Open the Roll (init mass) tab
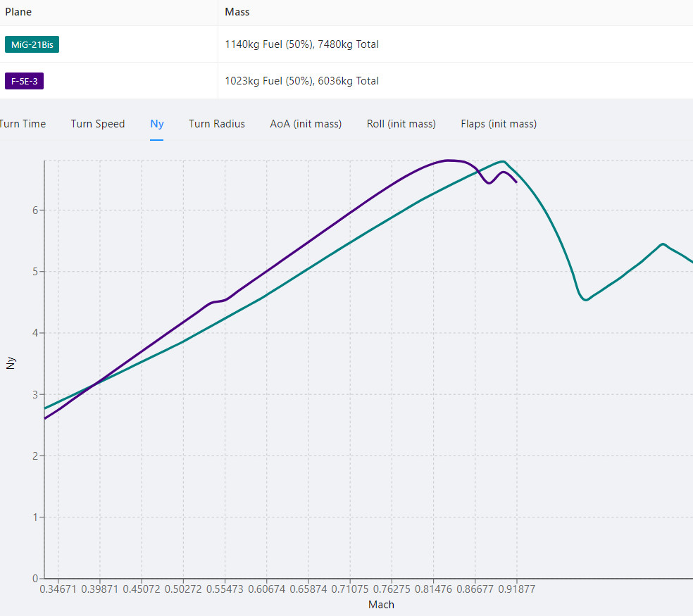 (401, 124)
